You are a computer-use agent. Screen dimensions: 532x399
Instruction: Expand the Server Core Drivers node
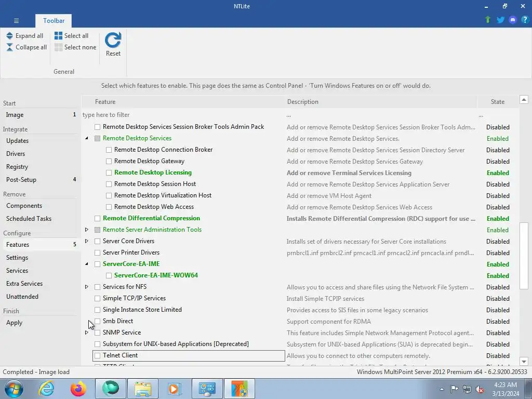(87, 241)
